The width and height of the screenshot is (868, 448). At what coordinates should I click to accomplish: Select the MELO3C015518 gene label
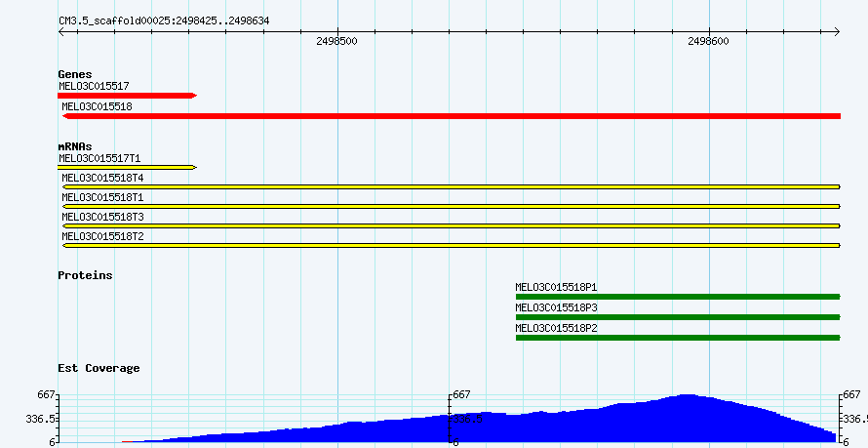pos(97,106)
